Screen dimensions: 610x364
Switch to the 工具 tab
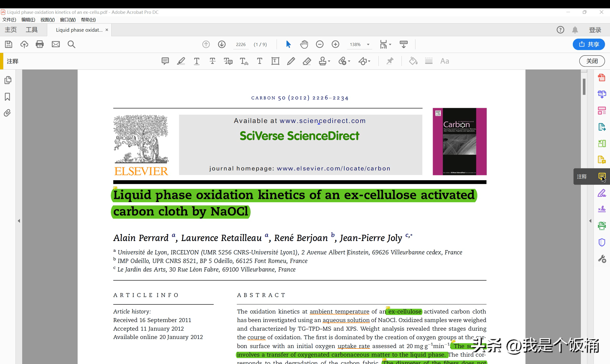pyautogui.click(x=32, y=30)
